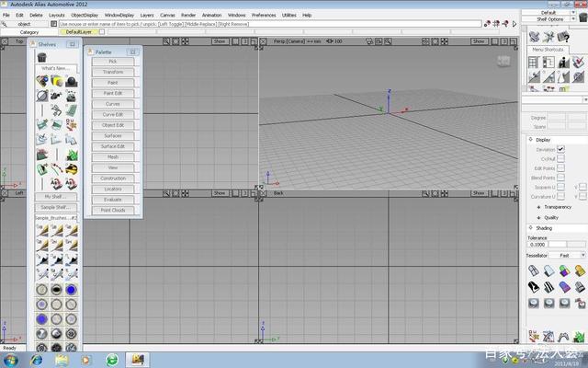Click the Construction button in the Palette

click(113, 178)
